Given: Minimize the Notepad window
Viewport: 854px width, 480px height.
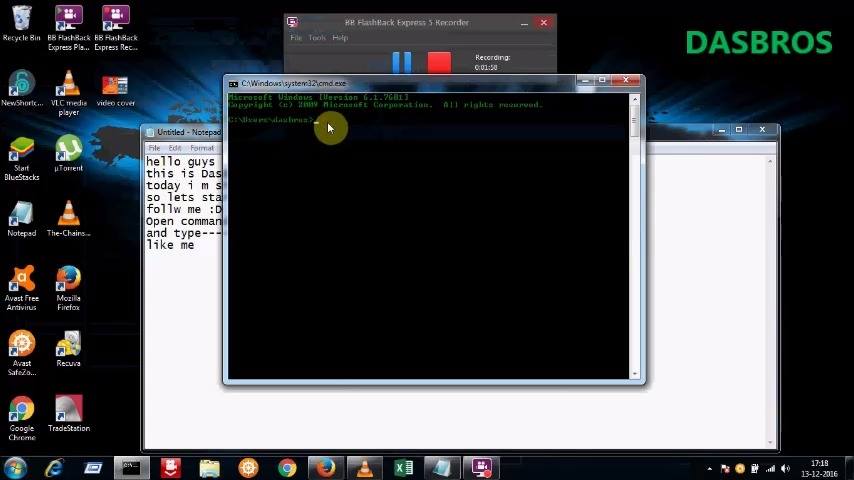Looking at the screenshot, I should pyautogui.click(x=721, y=130).
